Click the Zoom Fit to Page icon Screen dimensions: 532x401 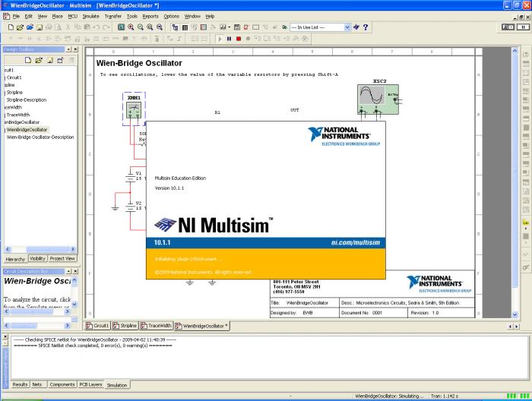(159, 27)
